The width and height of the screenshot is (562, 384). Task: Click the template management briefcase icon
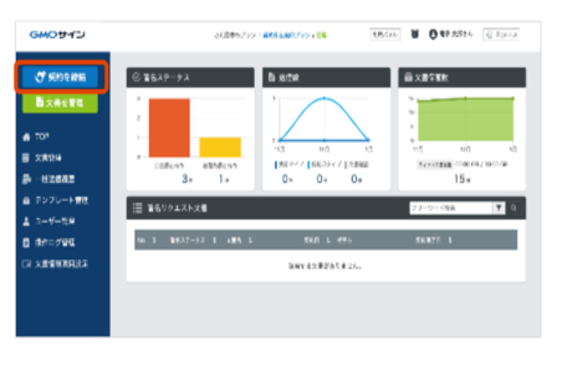26,200
